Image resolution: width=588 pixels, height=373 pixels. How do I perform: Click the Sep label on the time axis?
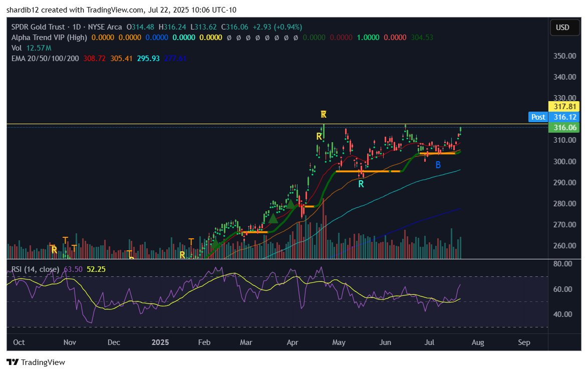point(524,342)
